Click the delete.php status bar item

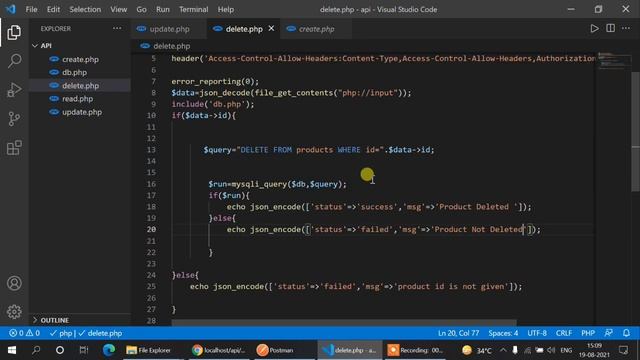(x=100, y=333)
